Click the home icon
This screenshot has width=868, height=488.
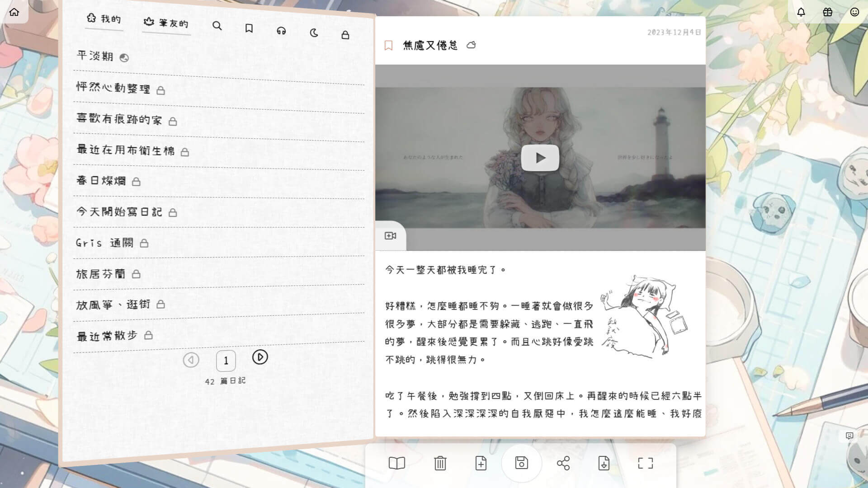click(x=14, y=12)
